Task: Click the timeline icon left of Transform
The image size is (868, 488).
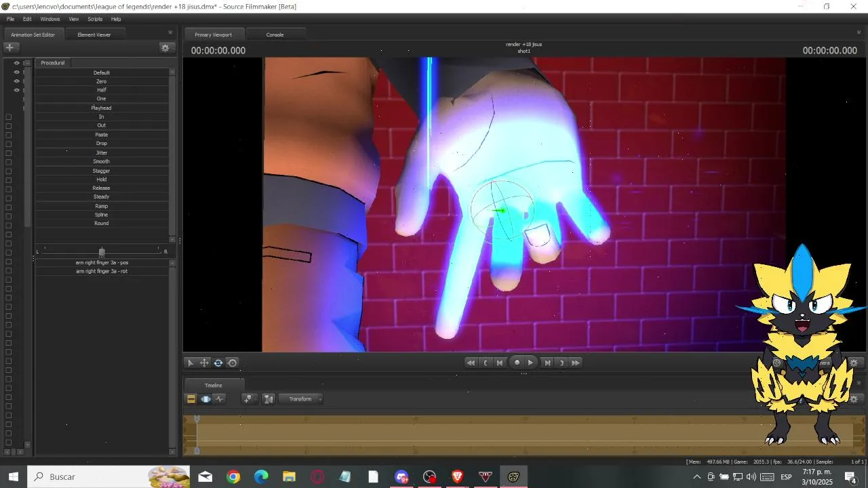Action: coord(269,399)
